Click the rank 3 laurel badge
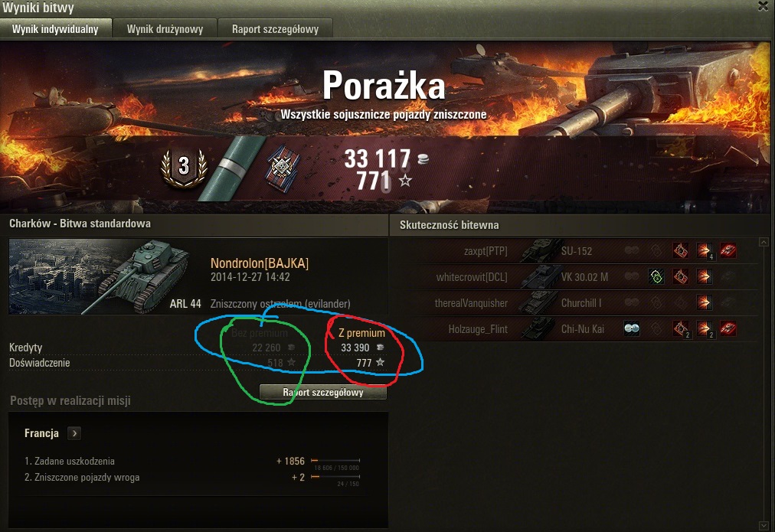This screenshot has width=775, height=532. (x=184, y=167)
